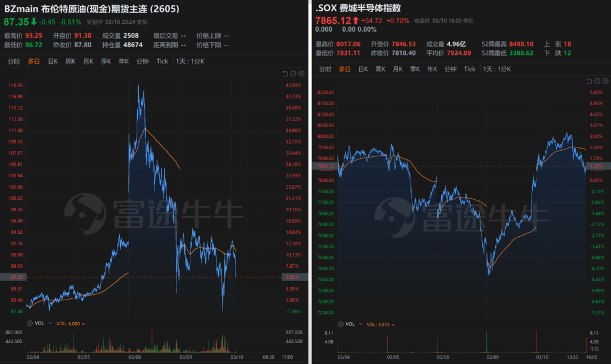Image resolution: width=611 pixels, height=364 pixels.
Task: Click the 7865.12 price label on SOX axis
Action: click(323, 166)
